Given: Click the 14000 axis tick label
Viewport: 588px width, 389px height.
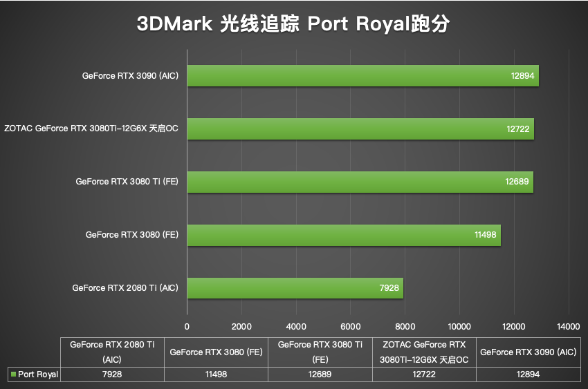Looking at the screenshot, I should coord(569,327).
